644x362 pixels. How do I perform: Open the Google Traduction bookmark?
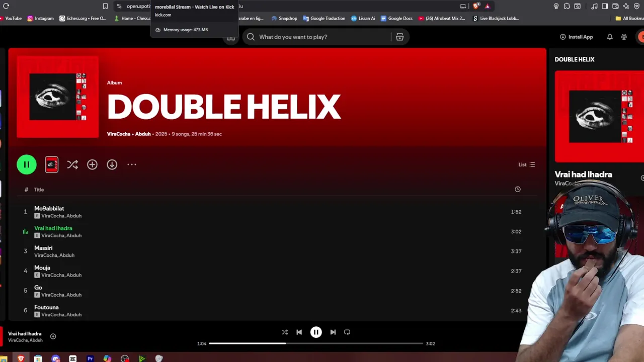[324, 18]
